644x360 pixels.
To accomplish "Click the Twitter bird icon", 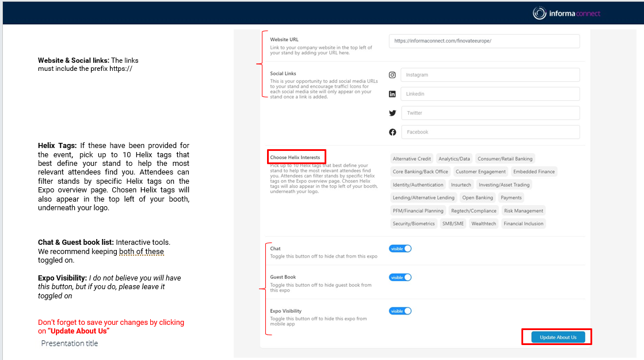I will pyautogui.click(x=393, y=113).
